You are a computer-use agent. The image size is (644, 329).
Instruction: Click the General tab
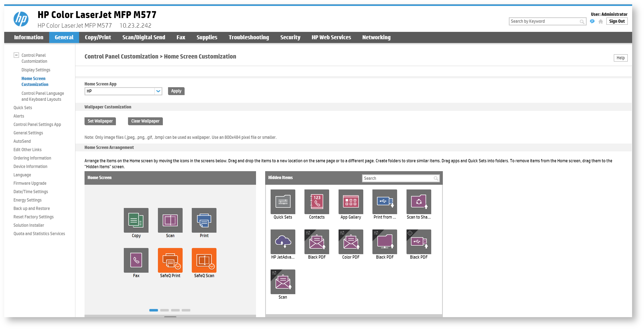pyautogui.click(x=64, y=37)
